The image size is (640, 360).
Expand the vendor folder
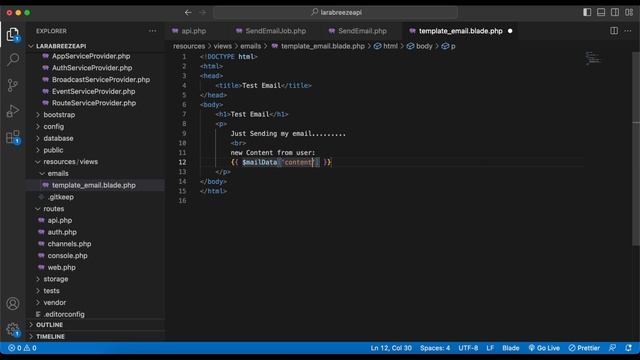(x=55, y=302)
